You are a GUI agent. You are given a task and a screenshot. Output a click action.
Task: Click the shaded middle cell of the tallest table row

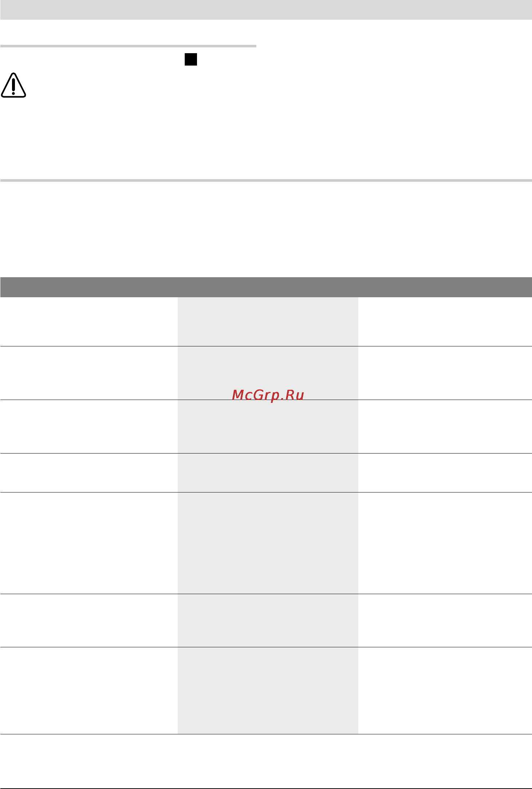[x=268, y=543]
